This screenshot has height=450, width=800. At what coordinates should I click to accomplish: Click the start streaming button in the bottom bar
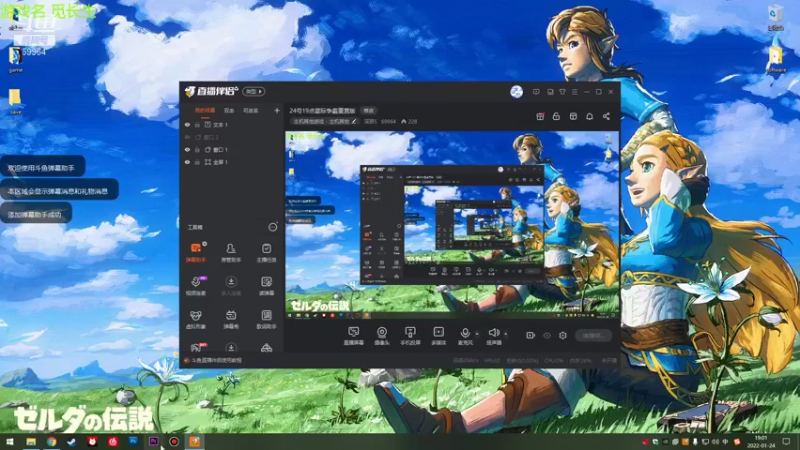[593, 335]
